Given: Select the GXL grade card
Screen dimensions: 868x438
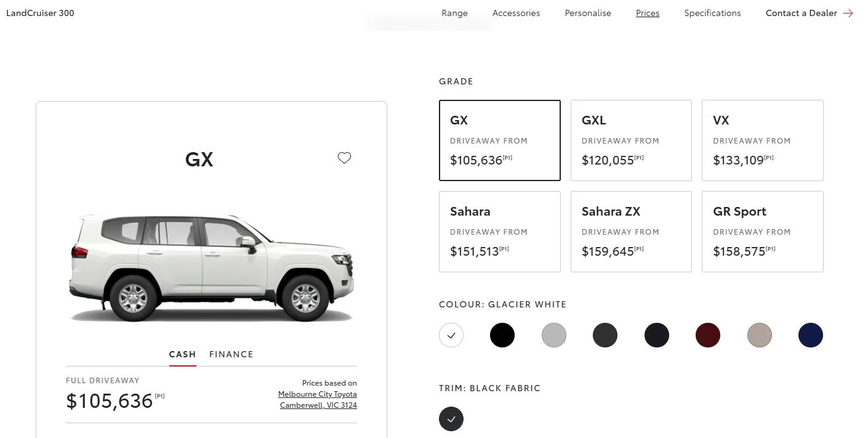Looking at the screenshot, I should point(631,140).
